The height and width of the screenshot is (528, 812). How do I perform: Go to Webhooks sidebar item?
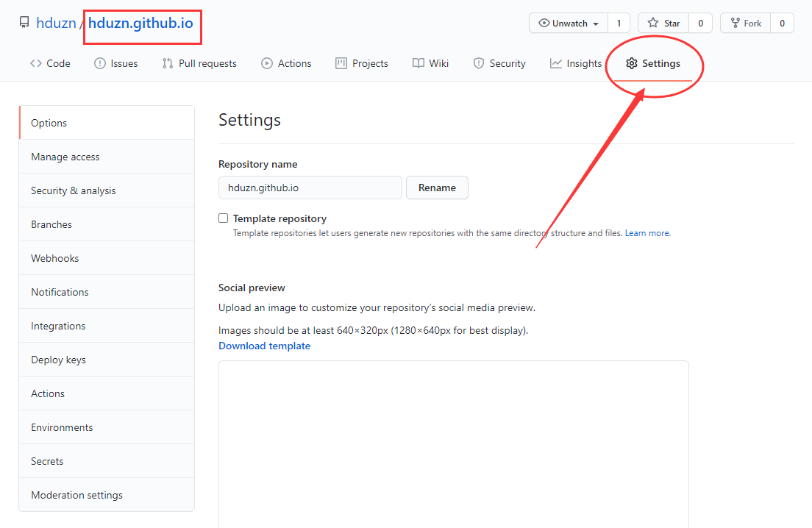(54, 258)
